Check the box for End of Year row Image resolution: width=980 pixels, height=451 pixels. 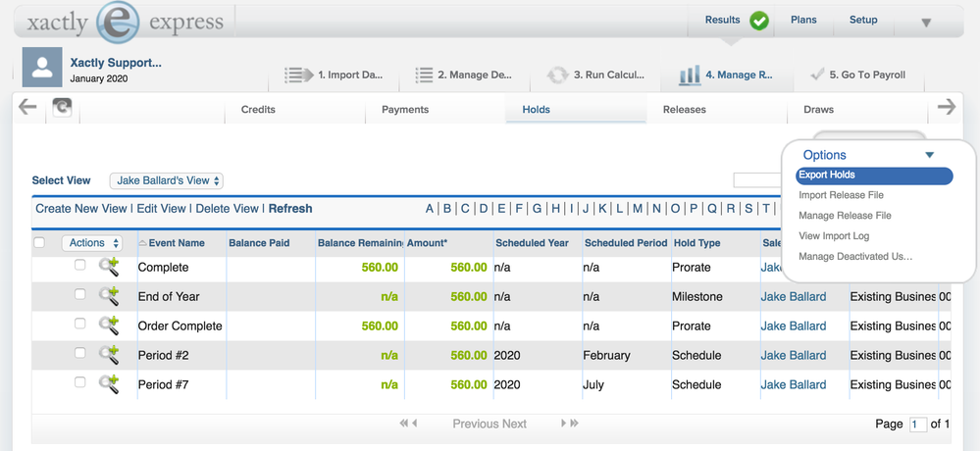coord(80,294)
